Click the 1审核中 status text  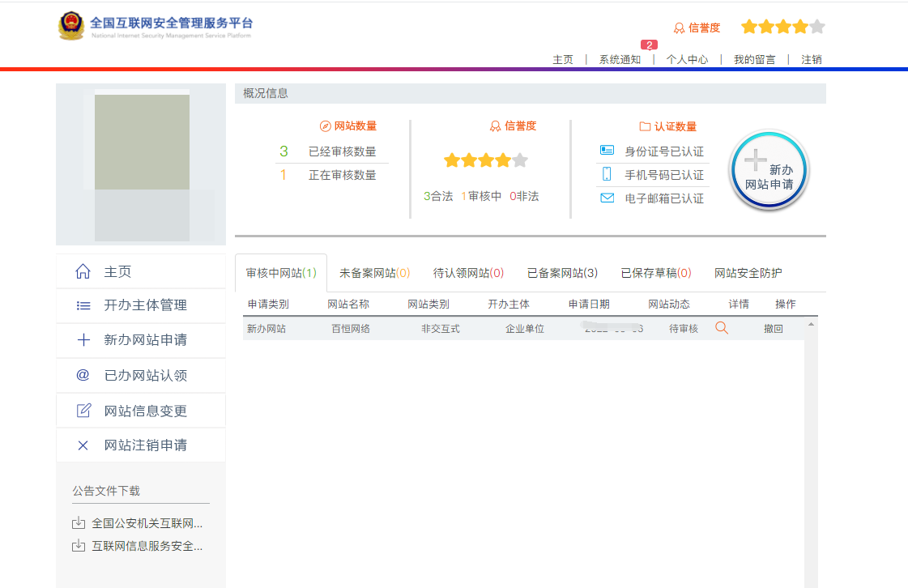(481, 196)
